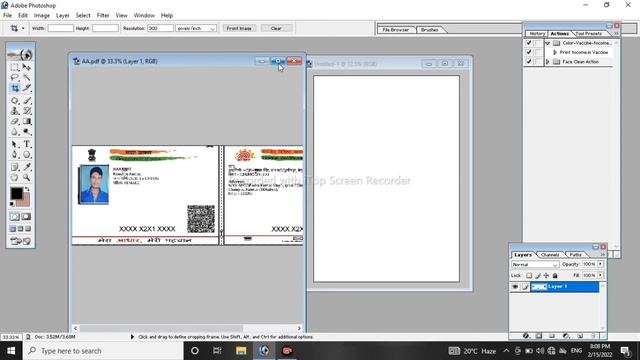
Task: Select the History Brush tool
Action: point(27,111)
